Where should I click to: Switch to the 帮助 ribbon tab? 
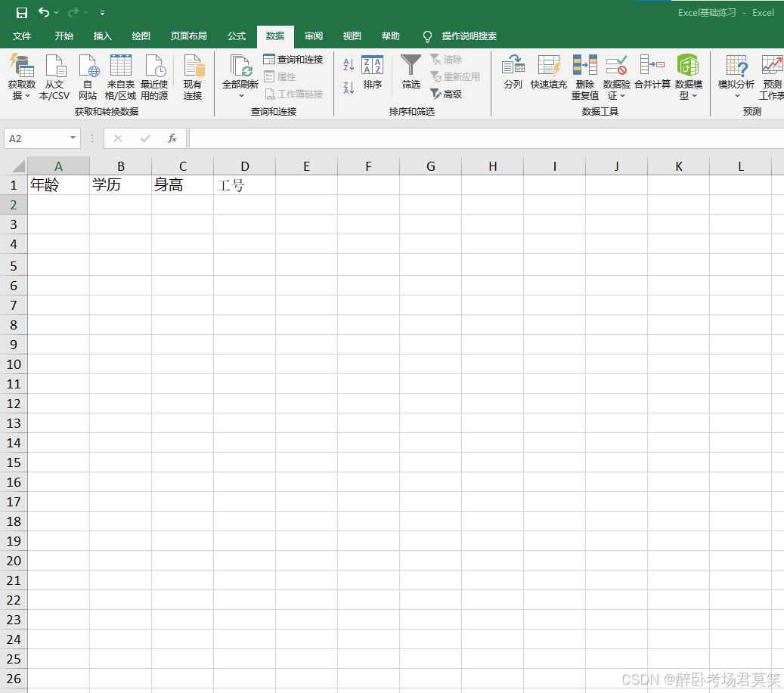(x=391, y=36)
